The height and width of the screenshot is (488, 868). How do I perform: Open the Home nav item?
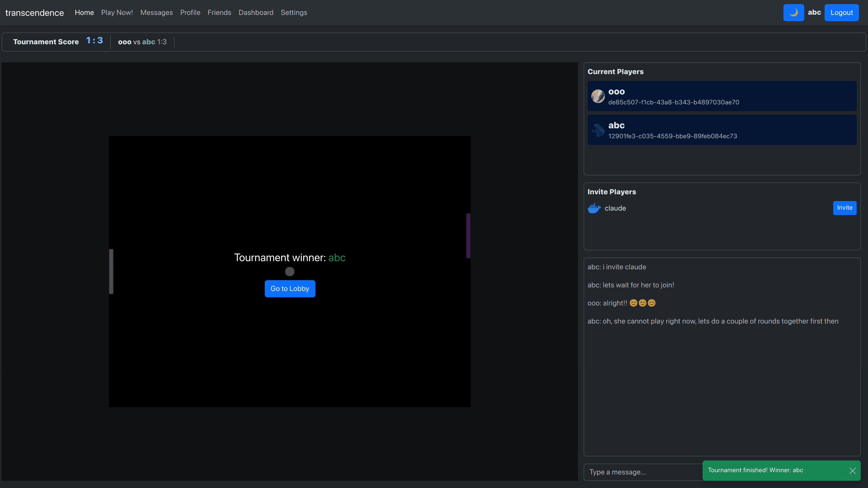(x=84, y=12)
